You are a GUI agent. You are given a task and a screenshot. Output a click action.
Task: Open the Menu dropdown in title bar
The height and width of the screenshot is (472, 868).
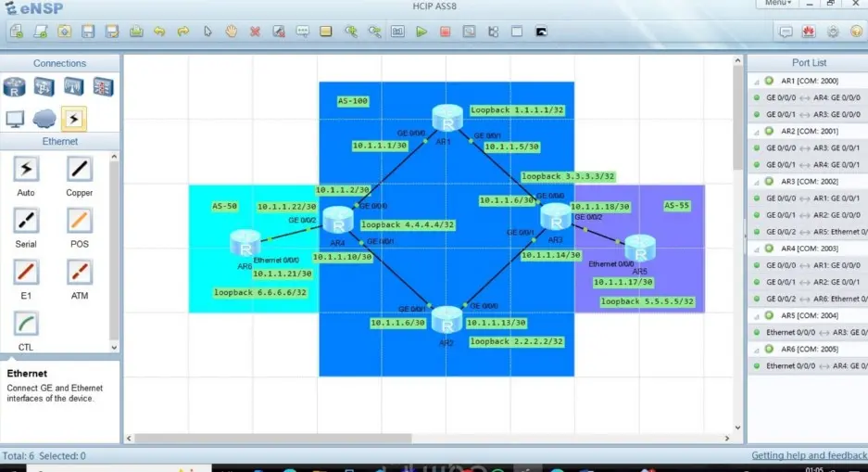[778, 4]
